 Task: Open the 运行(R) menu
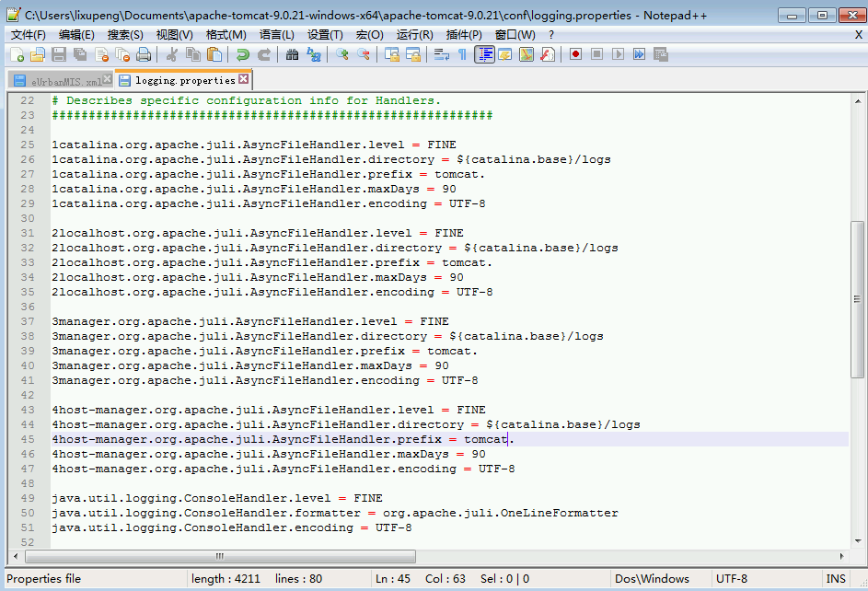click(x=414, y=35)
